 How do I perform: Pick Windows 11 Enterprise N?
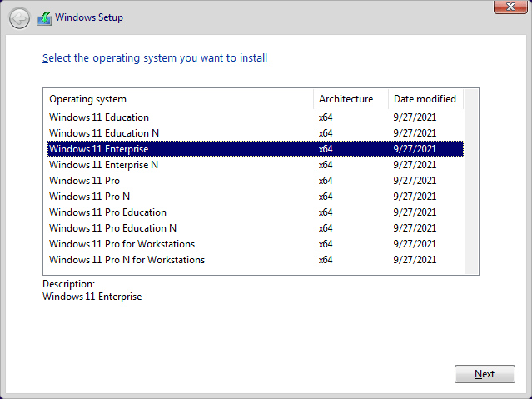pyautogui.click(x=255, y=165)
